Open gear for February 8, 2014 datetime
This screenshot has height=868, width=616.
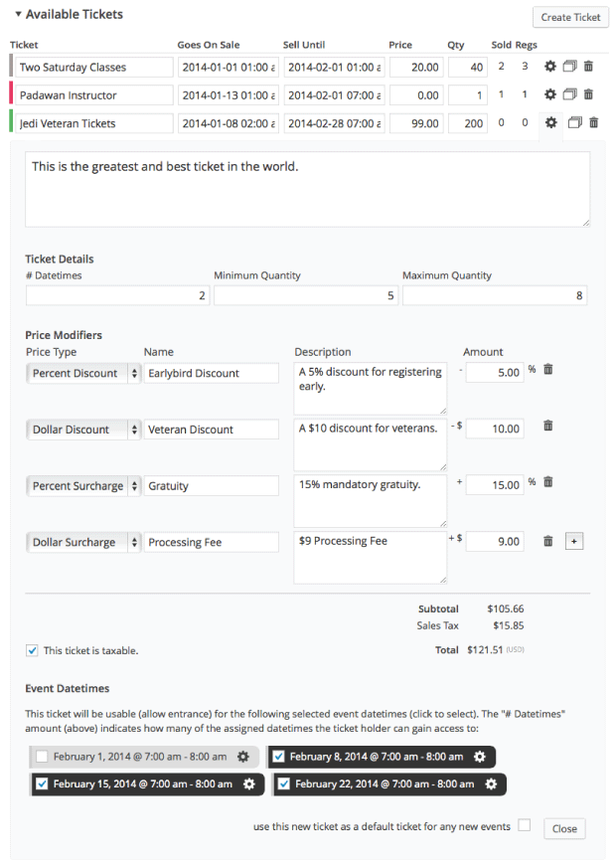click(x=480, y=757)
